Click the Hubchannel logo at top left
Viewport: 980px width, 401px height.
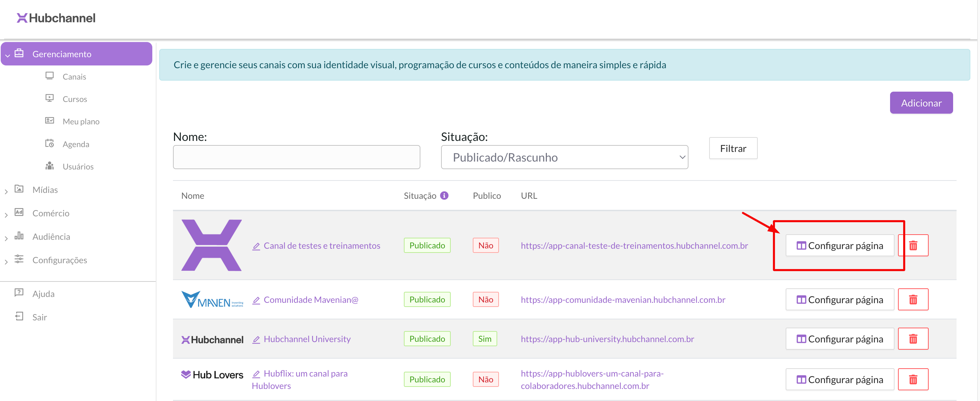(56, 18)
